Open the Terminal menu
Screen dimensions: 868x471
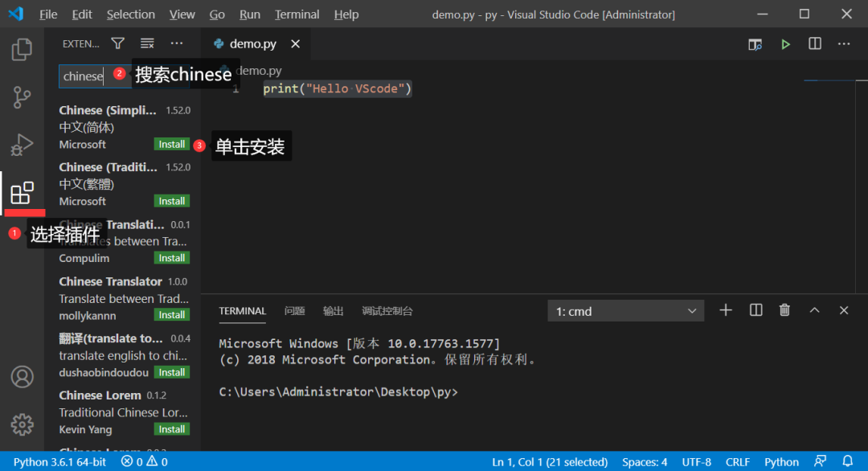point(297,14)
